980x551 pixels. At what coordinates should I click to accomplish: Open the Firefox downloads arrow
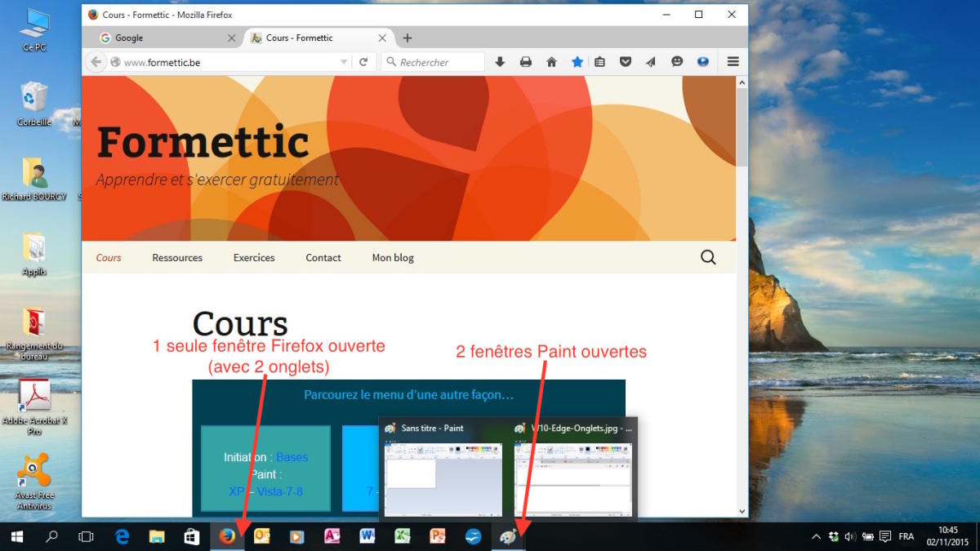pyautogui.click(x=501, y=62)
